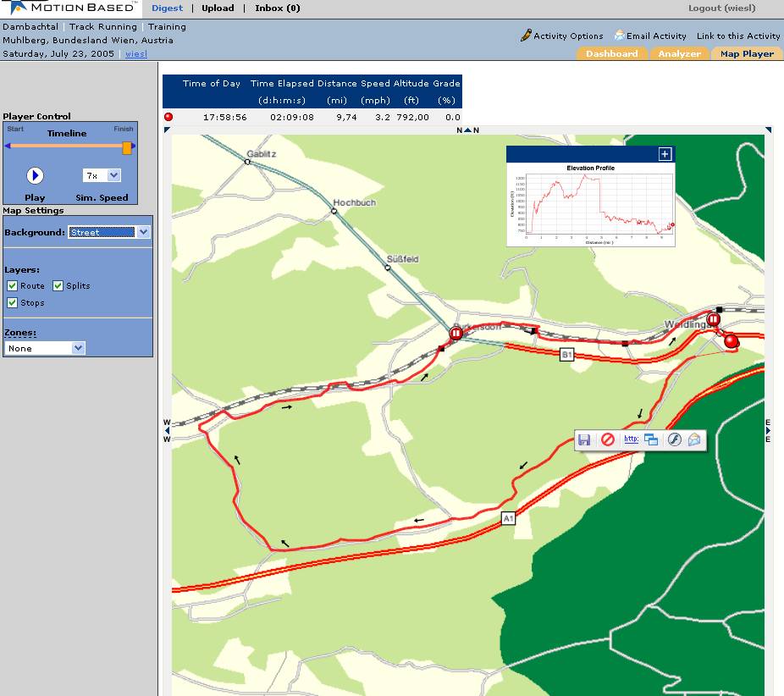
Task: Click the Link to this Activity link
Action: [737, 36]
